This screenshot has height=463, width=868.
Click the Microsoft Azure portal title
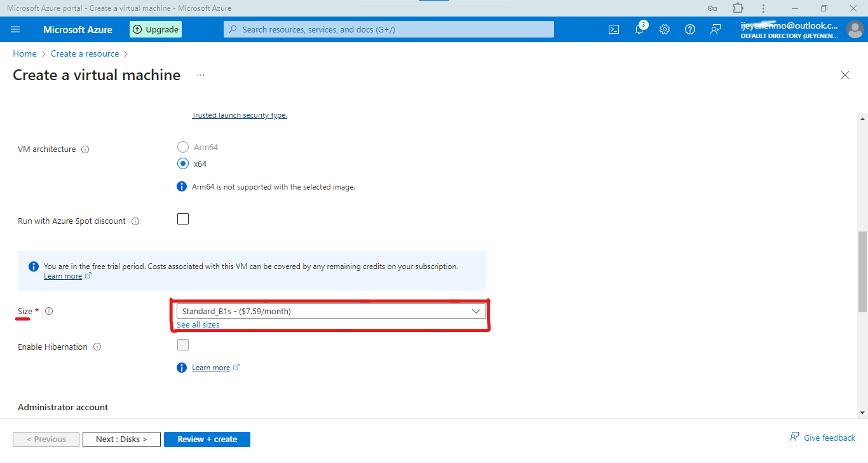click(x=78, y=30)
